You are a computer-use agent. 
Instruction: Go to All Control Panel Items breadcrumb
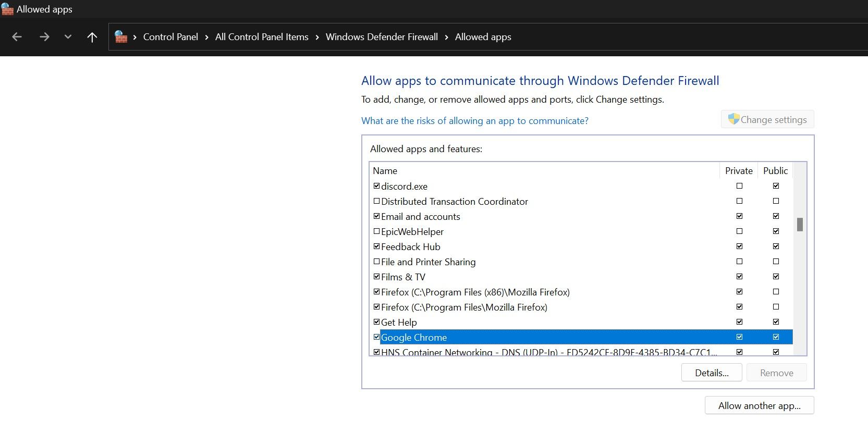point(262,37)
